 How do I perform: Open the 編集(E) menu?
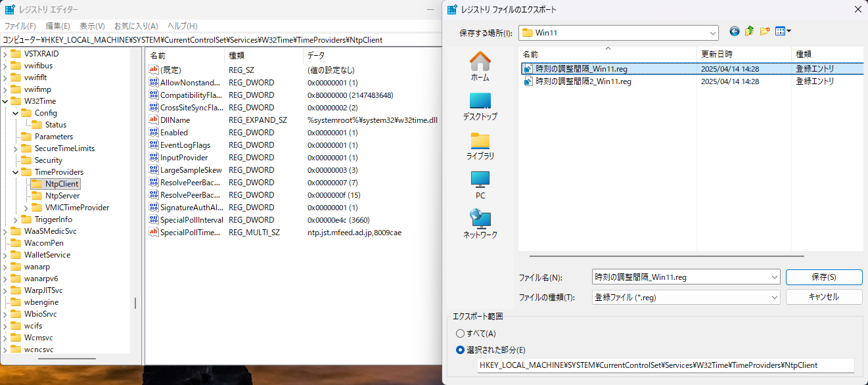click(58, 26)
